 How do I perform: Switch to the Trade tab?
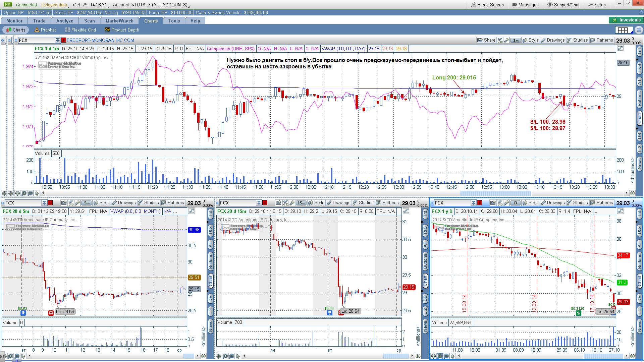pos(39,21)
